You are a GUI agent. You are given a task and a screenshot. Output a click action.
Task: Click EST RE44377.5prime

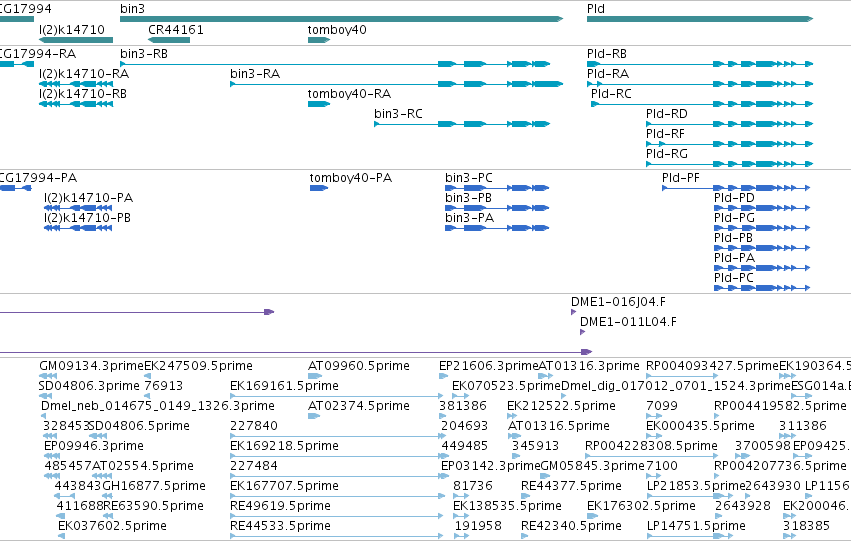pyautogui.click(x=526, y=497)
